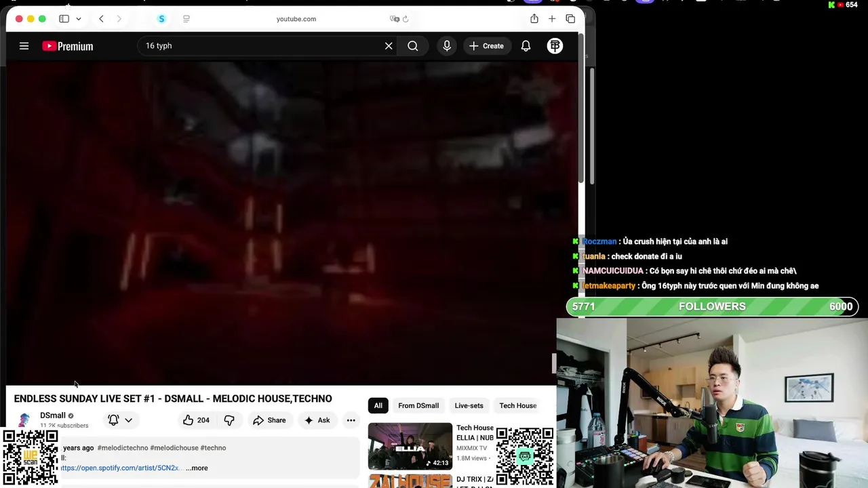Select the 'Live-sets' filter chip
The height and width of the screenshot is (488, 868).
[x=469, y=405]
